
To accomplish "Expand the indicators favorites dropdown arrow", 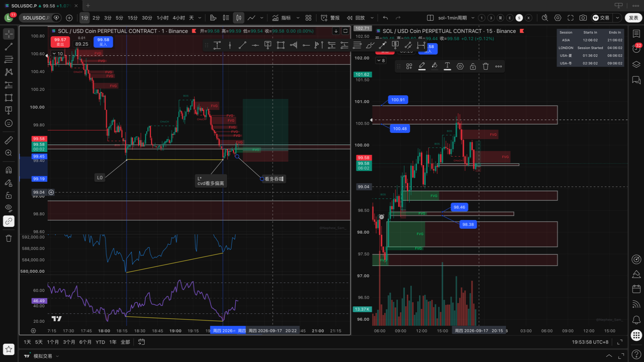I will tap(297, 18).
